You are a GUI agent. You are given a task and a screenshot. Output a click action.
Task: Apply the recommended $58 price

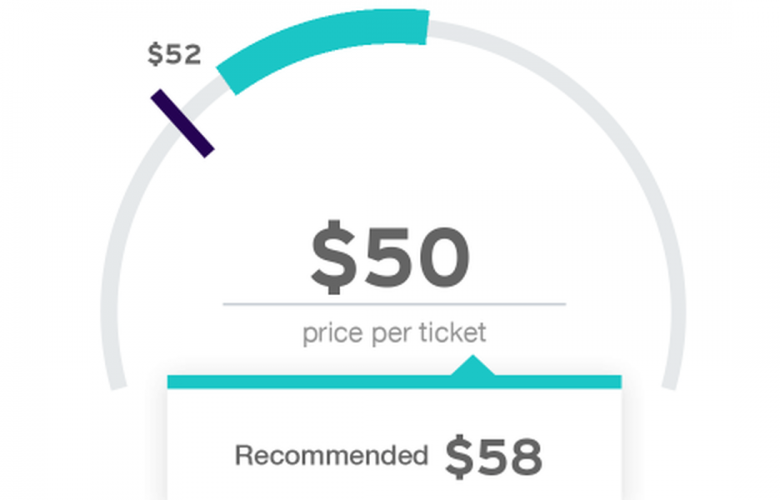click(493, 457)
